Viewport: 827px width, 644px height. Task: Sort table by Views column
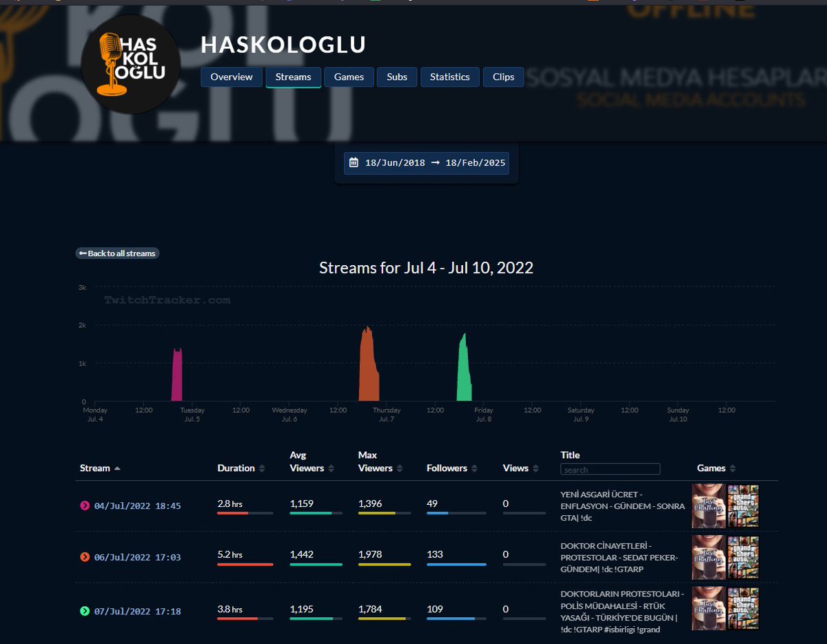(520, 468)
